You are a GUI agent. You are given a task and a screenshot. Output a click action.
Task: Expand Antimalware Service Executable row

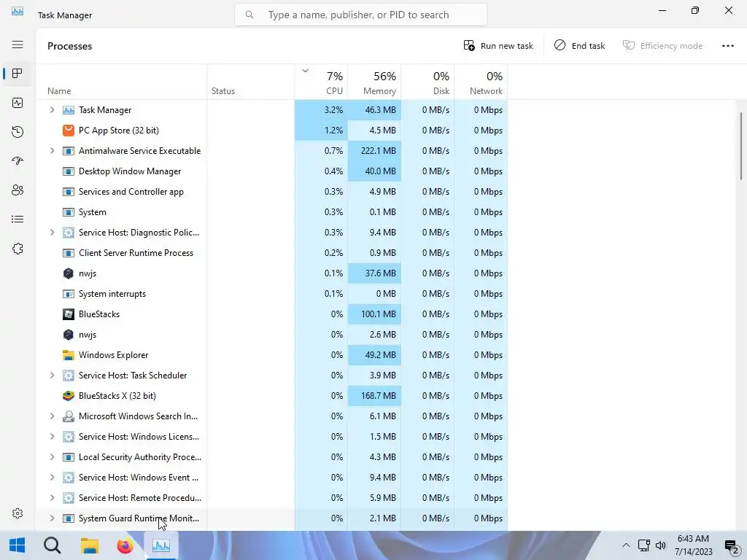pyautogui.click(x=52, y=151)
